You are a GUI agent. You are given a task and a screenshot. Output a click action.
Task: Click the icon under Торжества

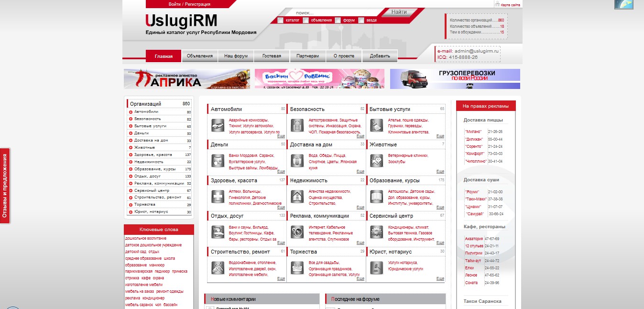coord(297,268)
